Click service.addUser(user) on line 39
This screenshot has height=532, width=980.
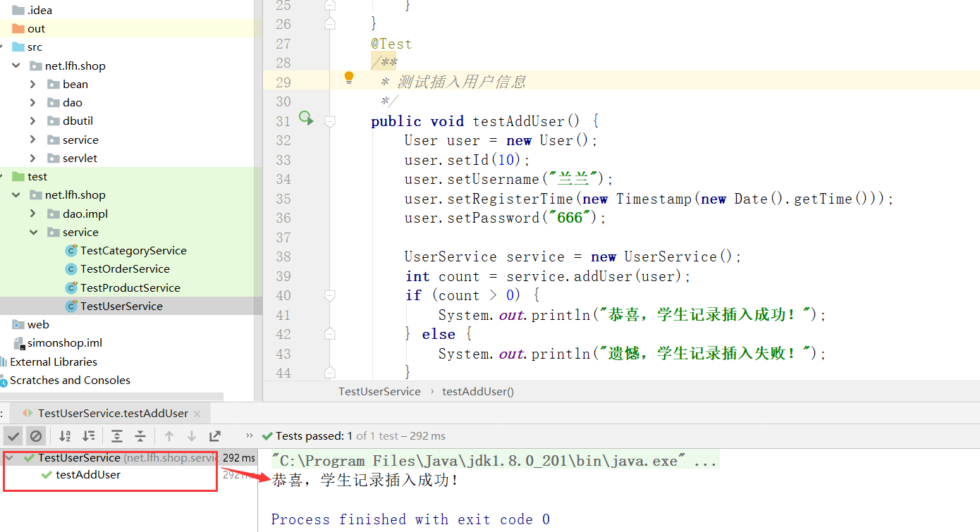[x=599, y=276]
